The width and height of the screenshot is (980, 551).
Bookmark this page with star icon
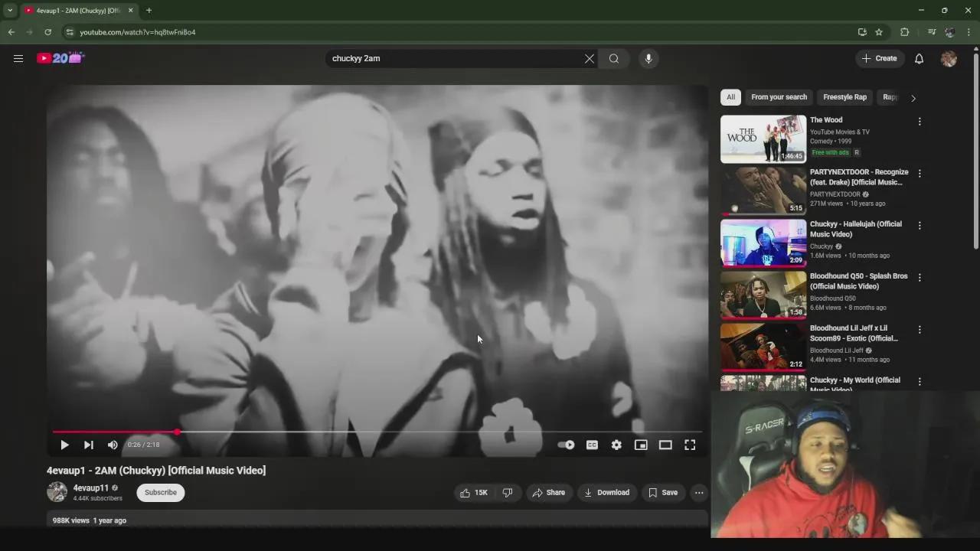(x=879, y=32)
